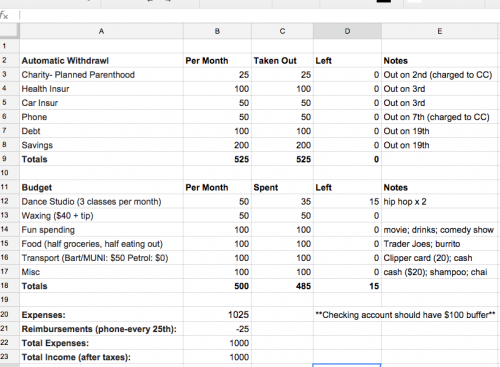
Task: Click cell 'Automatic Withdrawl'
Action: (101, 61)
